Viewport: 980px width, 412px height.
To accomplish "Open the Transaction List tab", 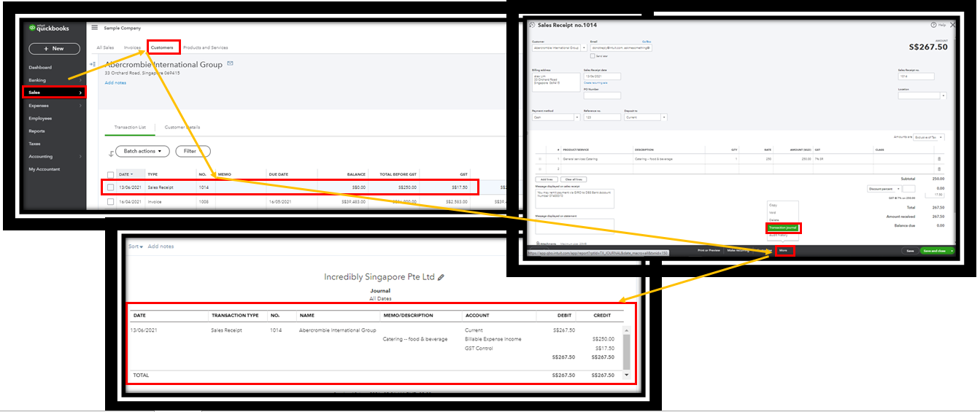I will click(x=130, y=127).
